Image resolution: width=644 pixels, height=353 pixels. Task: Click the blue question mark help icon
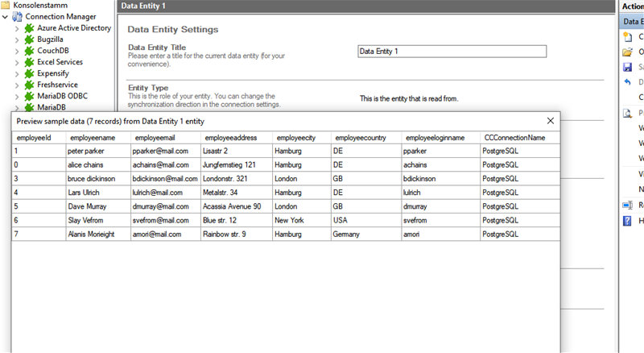point(627,220)
